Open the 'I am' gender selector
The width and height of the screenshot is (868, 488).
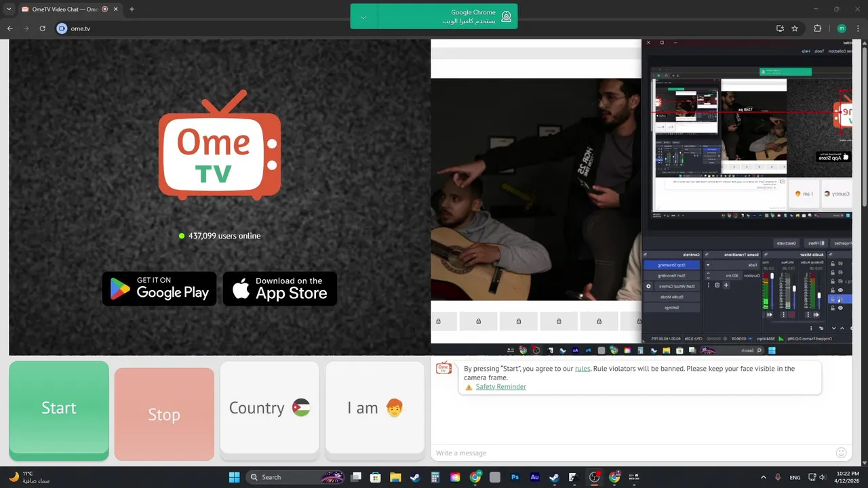tap(375, 408)
